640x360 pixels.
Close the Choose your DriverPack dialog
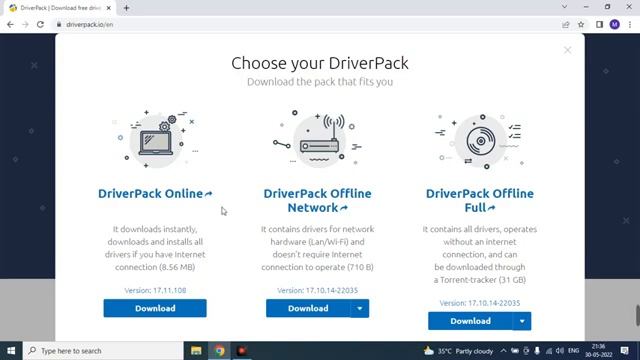[x=567, y=50]
